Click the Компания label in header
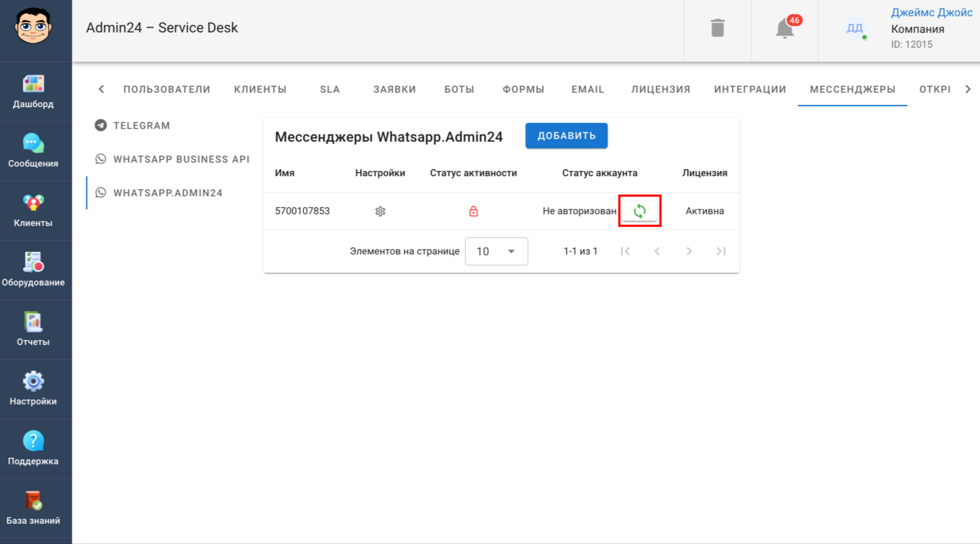Screen dimensions: 980x544 pyautogui.click(x=917, y=29)
